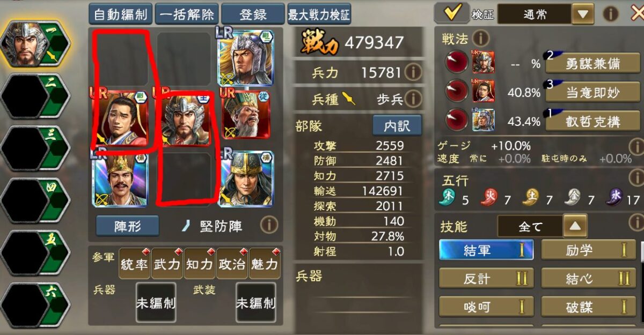Select squad slot 四 hexagon
644x335 pixels.
(35, 200)
